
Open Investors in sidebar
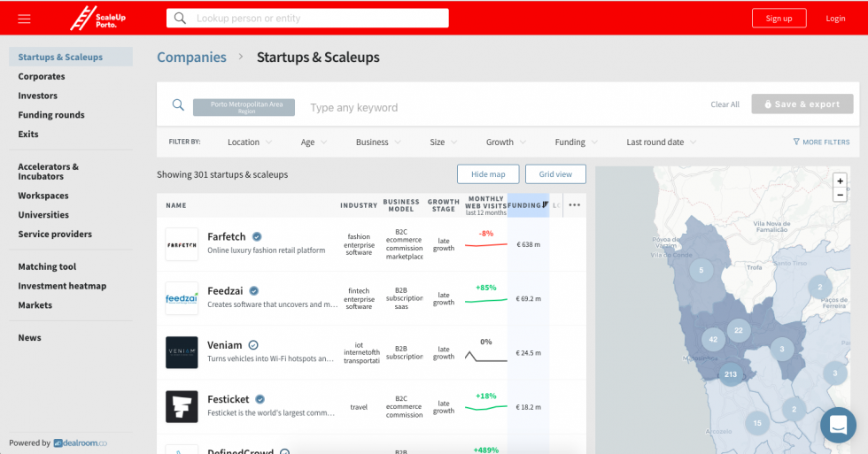[x=37, y=96]
